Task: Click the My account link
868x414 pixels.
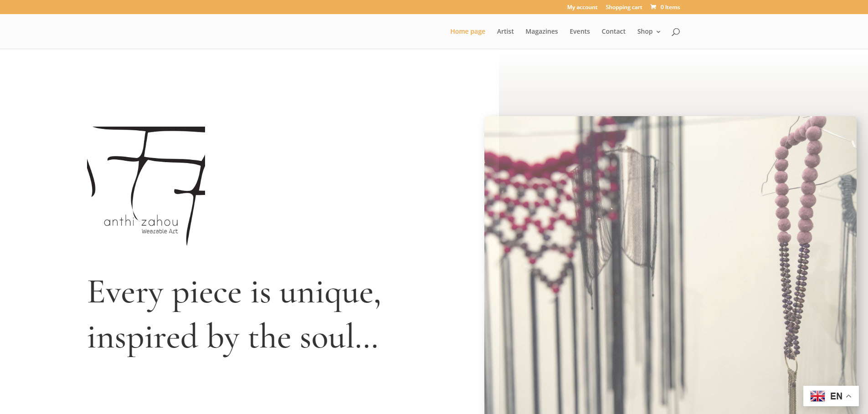Action: click(x=582, y=7)
